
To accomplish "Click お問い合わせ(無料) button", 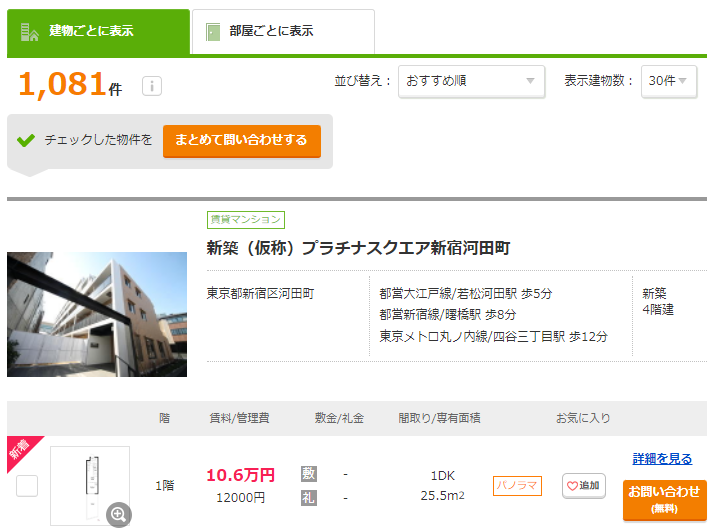I will pyautogui.click(x=664, y=500).
